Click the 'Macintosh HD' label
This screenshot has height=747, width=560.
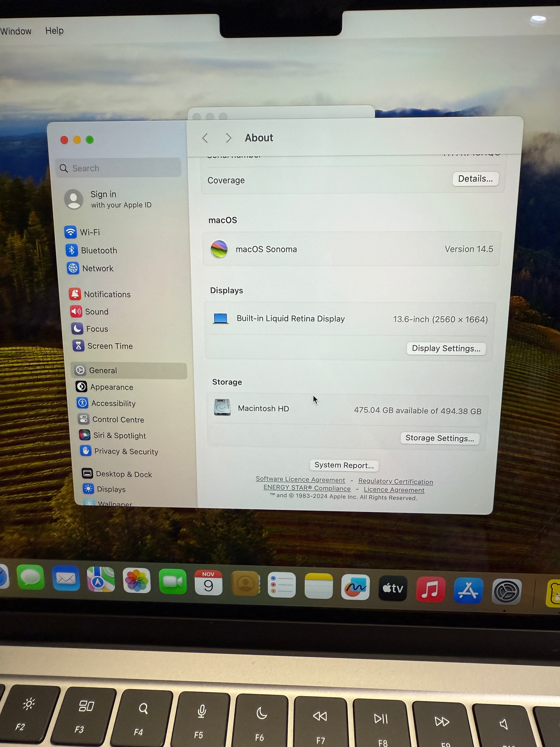[263, 408]
